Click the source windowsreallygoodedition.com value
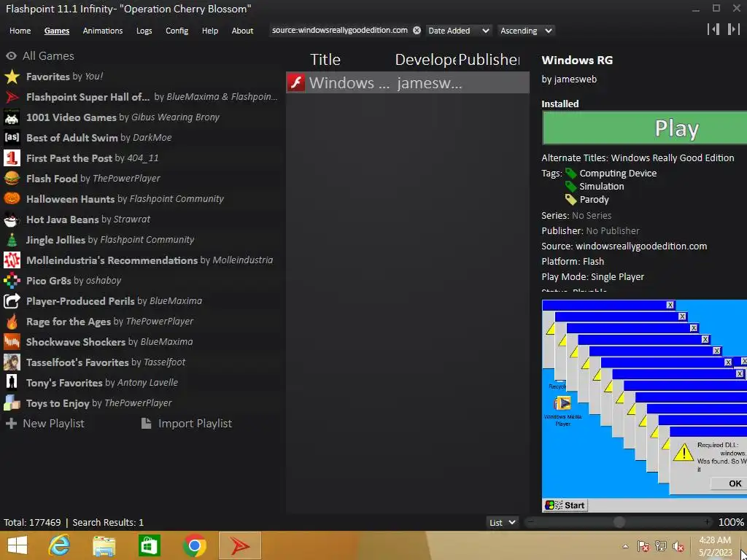This screenshot has width=747, height=560. (641, 246)
